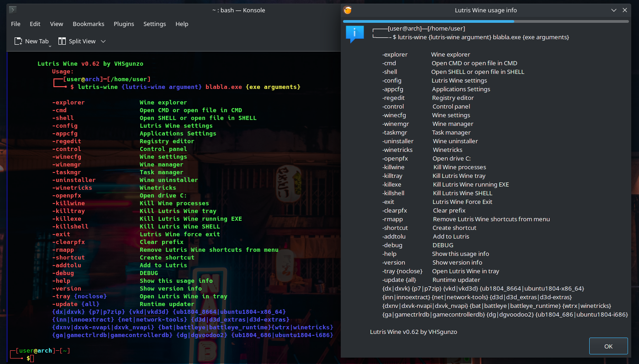Click the Lutris icon in dialog title bar
The height and width of the screenshot is (364, 639).
click(x=348, y=10)
